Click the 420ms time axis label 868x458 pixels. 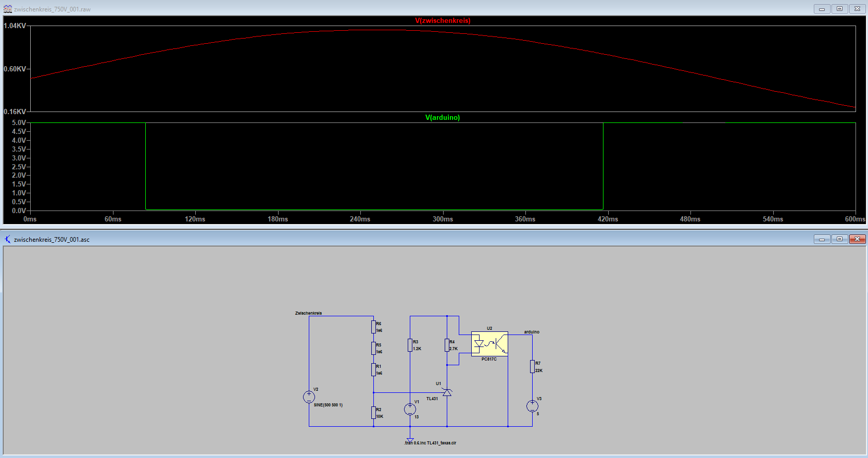pyautogui.click(x=608, y=219)
